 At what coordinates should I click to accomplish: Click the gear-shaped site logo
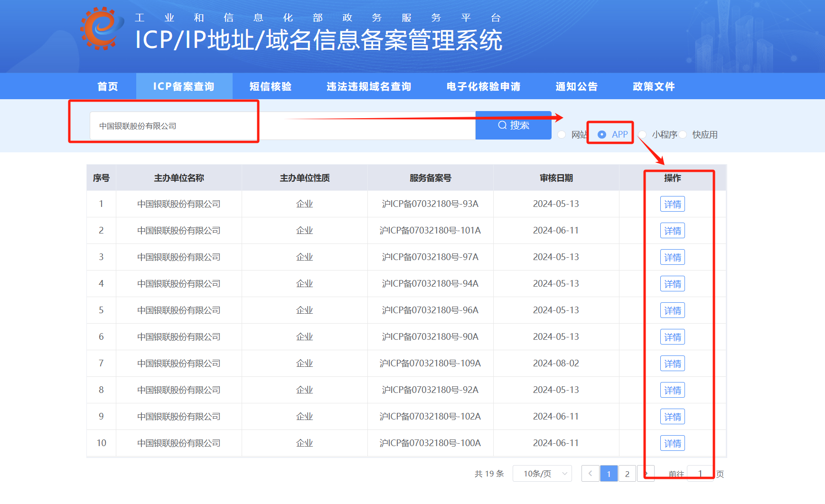(102, 28)
